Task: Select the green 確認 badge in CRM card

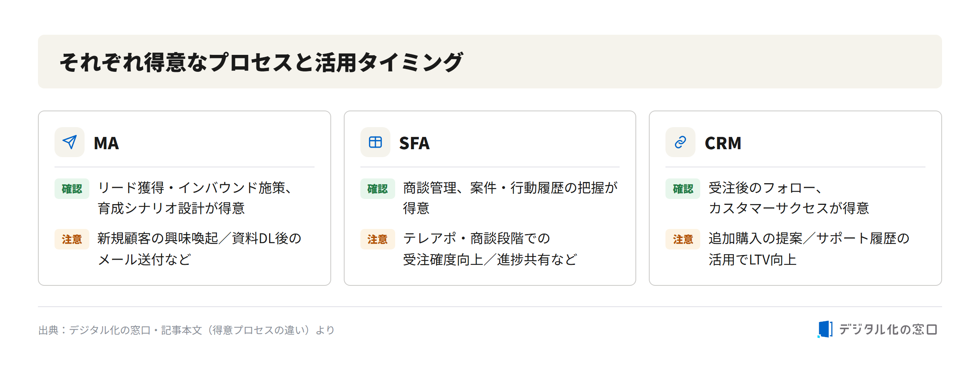Action: click(683, 189)
